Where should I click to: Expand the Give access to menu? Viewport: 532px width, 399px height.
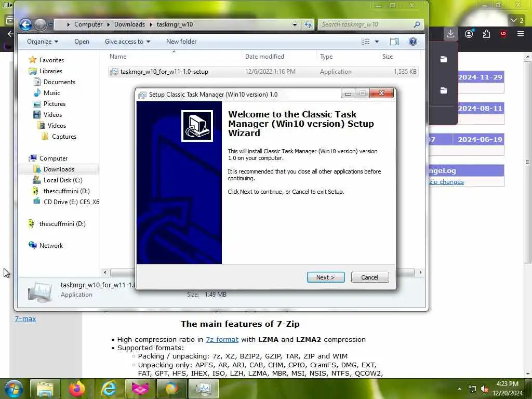(x=127, y=42)
